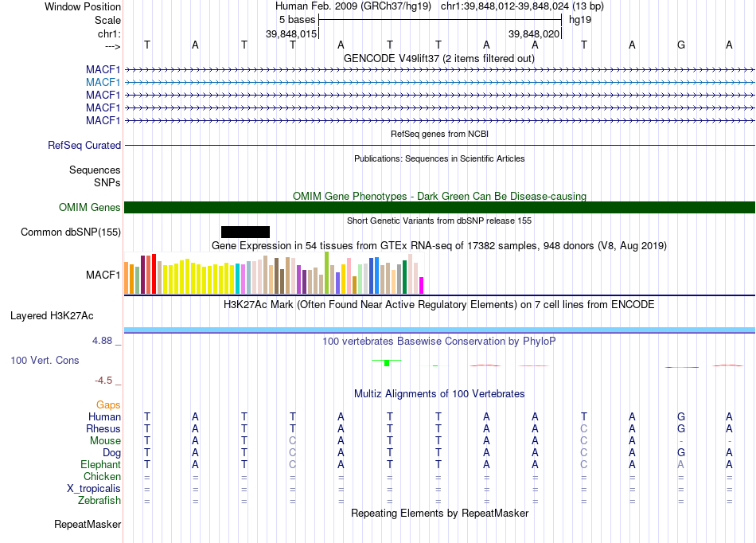Click the Mouse species label

tap(106, 441)
